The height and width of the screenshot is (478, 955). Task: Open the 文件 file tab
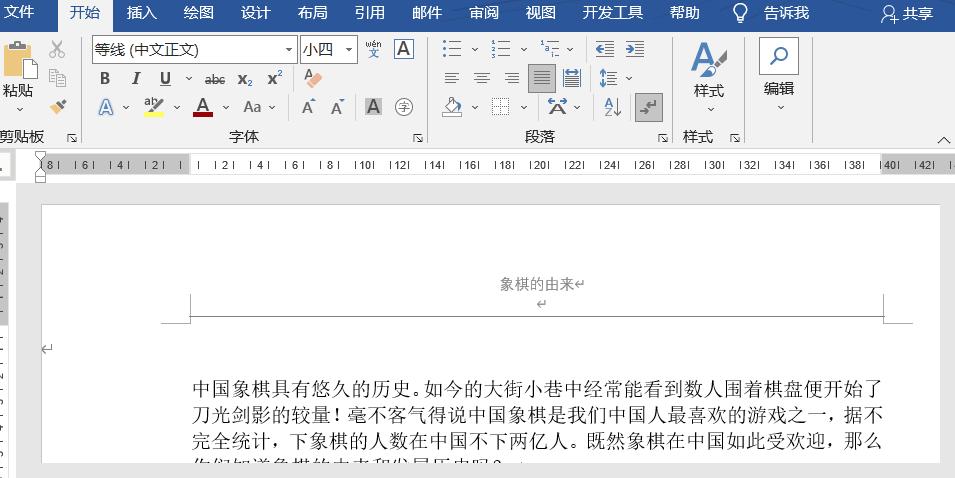tap(19, 12)
